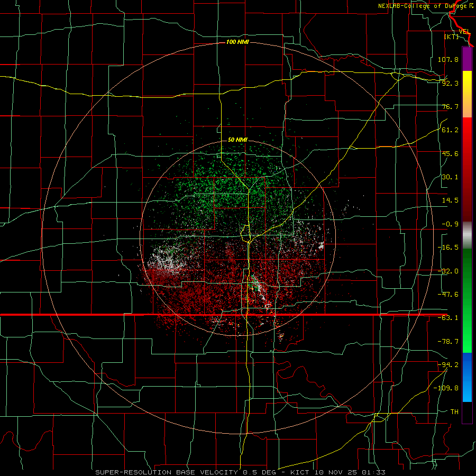This screenshot has width=476, height=476.
Task: Click the 45.6 value on velocity scale
Action: [450, 153]
